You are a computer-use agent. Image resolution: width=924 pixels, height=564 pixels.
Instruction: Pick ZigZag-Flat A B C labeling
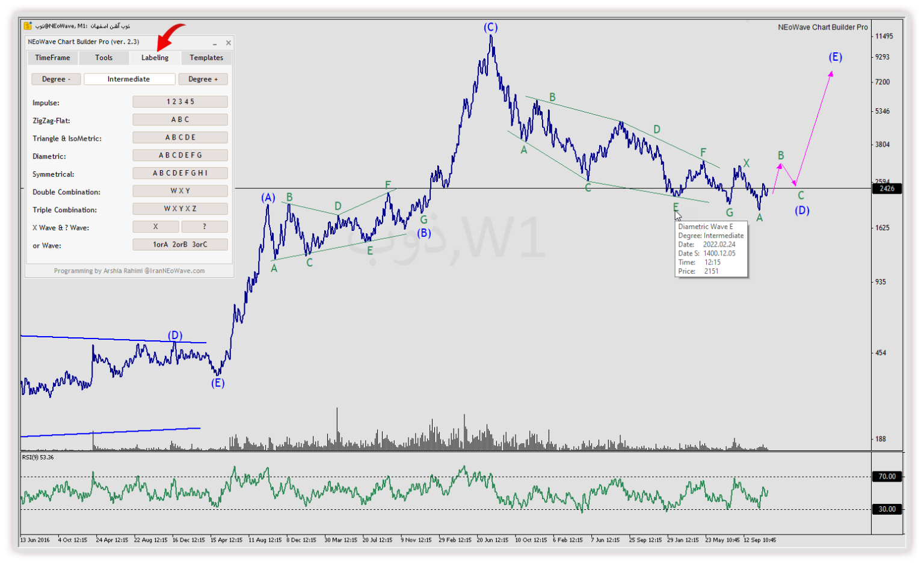(x=180, y=120)
